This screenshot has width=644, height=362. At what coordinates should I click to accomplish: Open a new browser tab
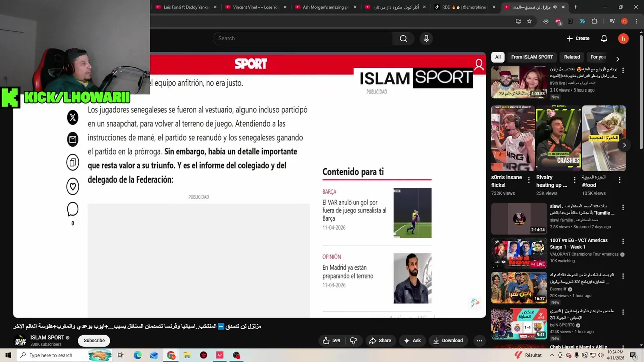[575, 7]
